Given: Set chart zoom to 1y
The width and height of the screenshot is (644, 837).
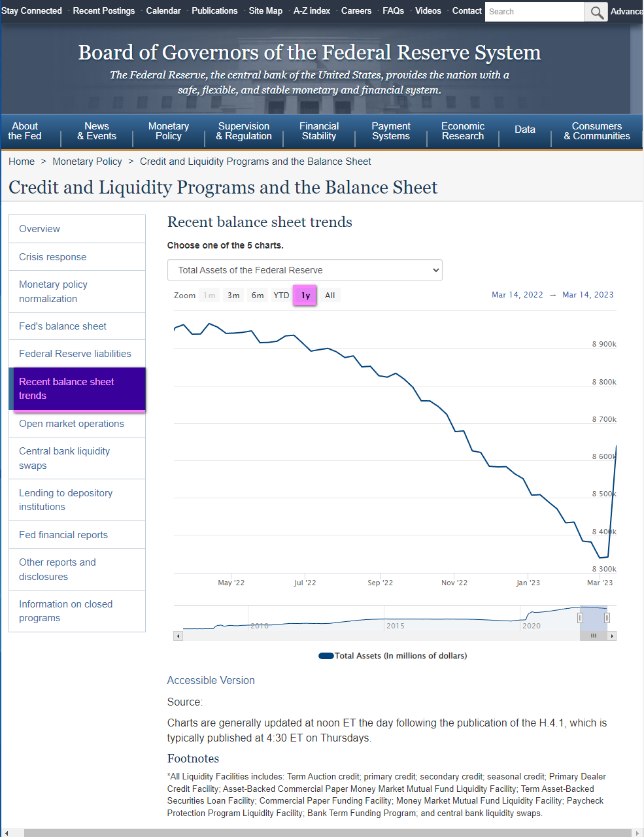Looking at the screenshot, I should [x=305, y=296].
